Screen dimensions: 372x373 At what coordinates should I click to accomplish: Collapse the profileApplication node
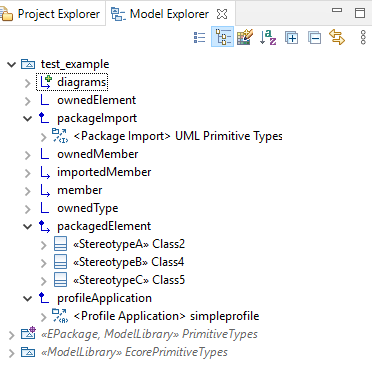point(28,298)
